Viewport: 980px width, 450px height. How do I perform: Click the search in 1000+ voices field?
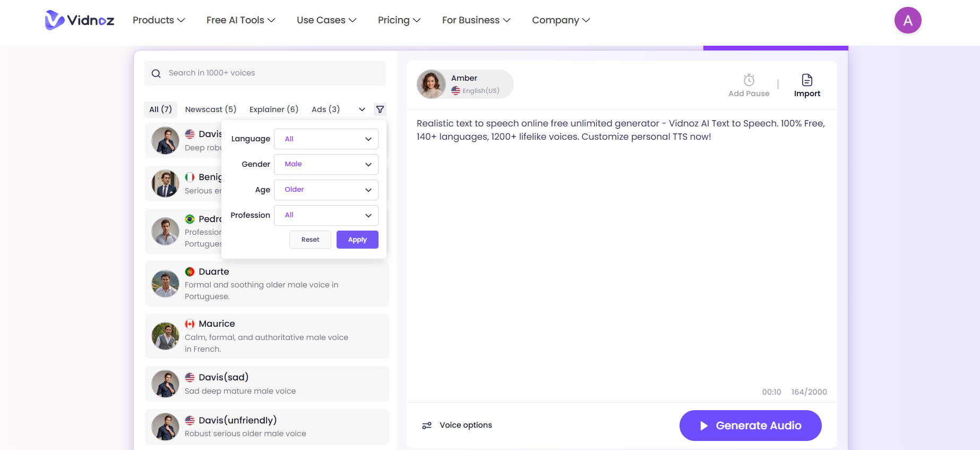tap(239, 73)
